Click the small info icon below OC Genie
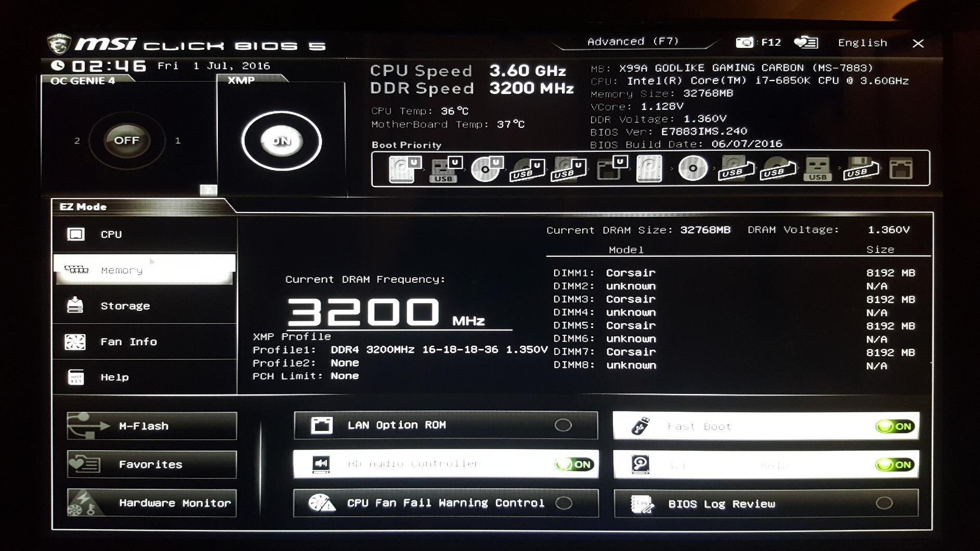This screenshot has width=980, height=551. 208,190
